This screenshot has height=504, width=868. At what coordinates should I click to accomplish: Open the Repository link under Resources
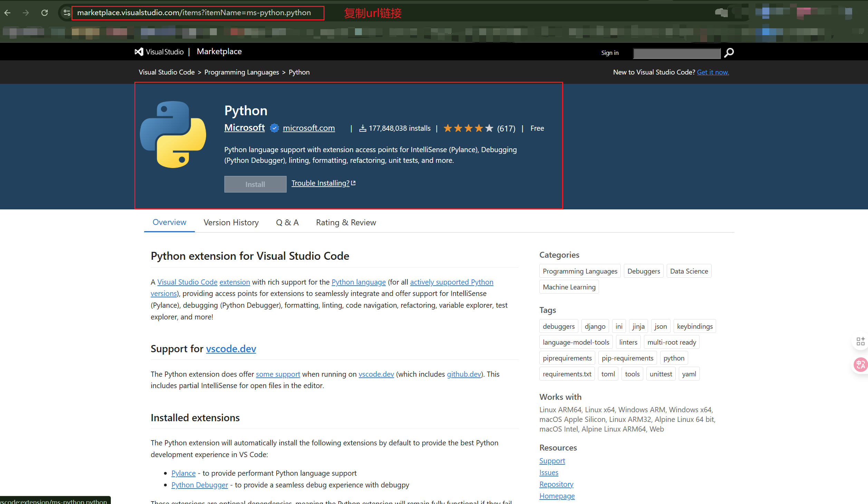tap(556, 484)
